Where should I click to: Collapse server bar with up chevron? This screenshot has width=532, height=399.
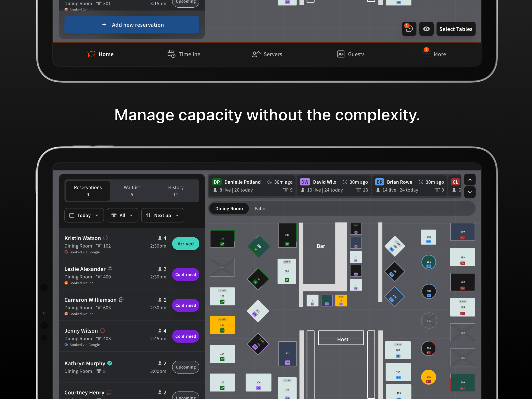click(x=469, y=179)
